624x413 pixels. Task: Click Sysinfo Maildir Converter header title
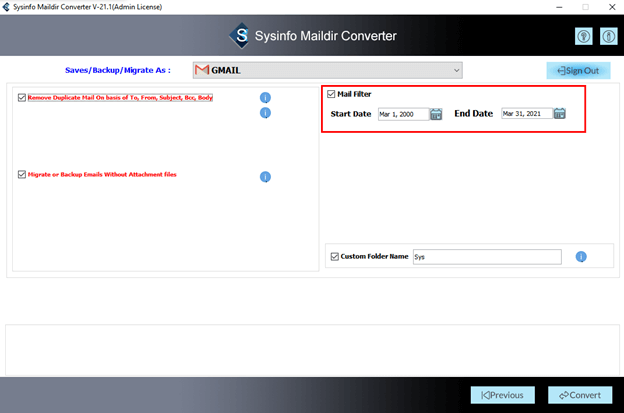point(326,36)
